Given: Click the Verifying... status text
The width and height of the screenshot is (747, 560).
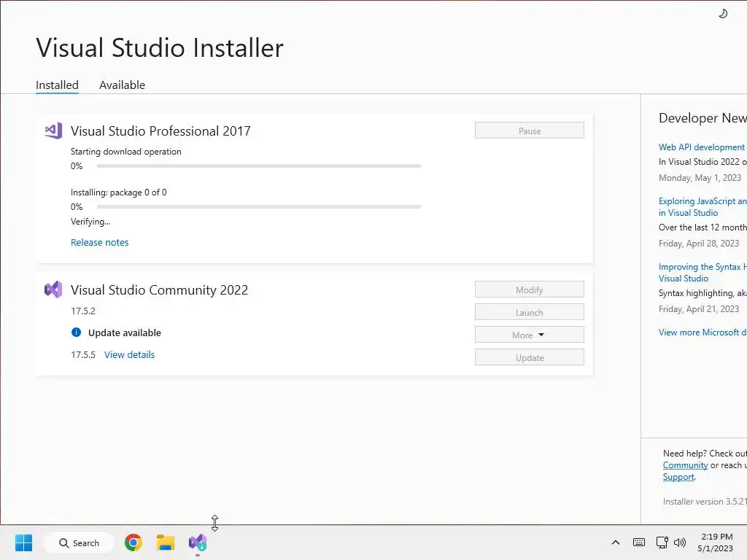Looking at the screenshot, I should coord(90,222).
